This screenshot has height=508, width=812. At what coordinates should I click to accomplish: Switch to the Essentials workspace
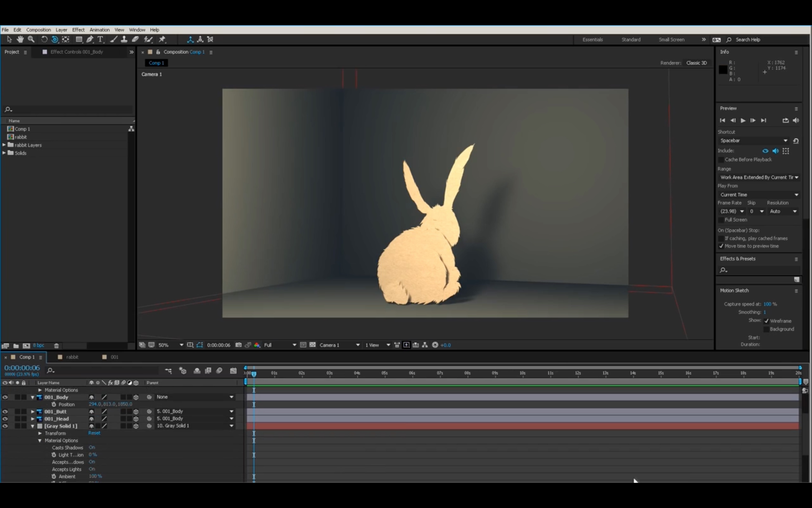tap(593, 40)
